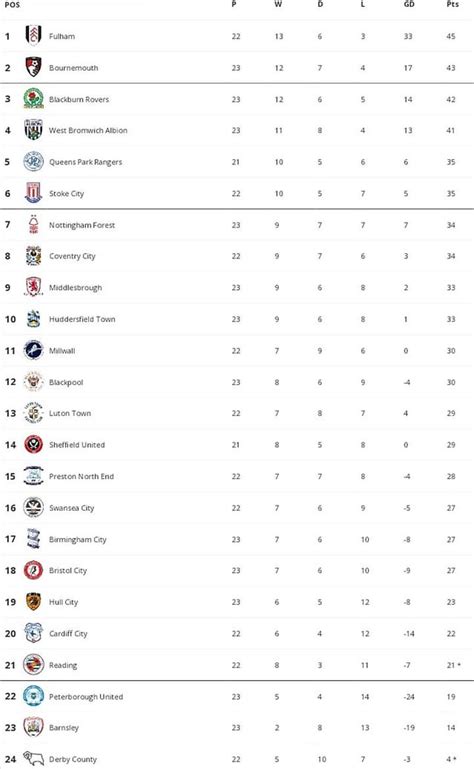Click the Derby County ram crest
The height and width of the screenshot is (769, 474).
coord(33,759)
